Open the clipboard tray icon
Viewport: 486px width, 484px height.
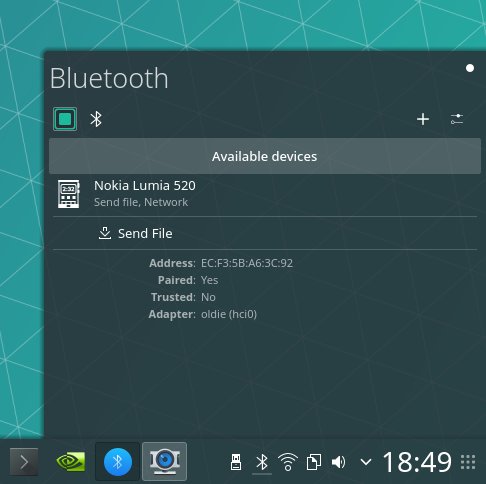pos(314,462)
